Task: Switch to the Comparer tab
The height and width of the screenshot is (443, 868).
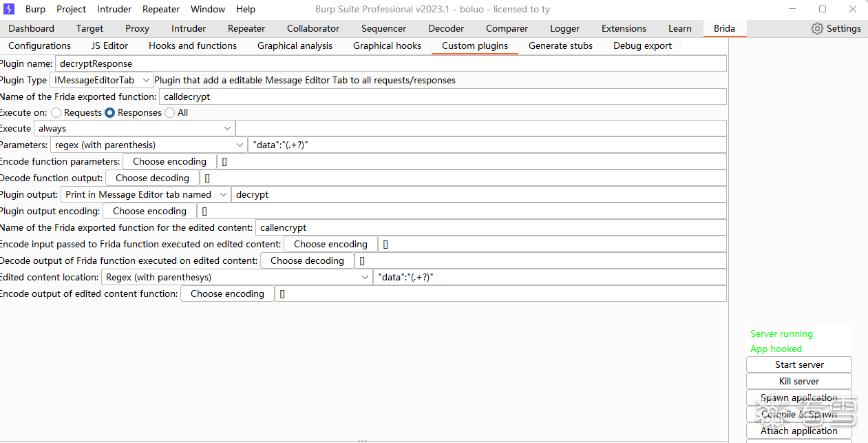Action: (x=507, y=28)
